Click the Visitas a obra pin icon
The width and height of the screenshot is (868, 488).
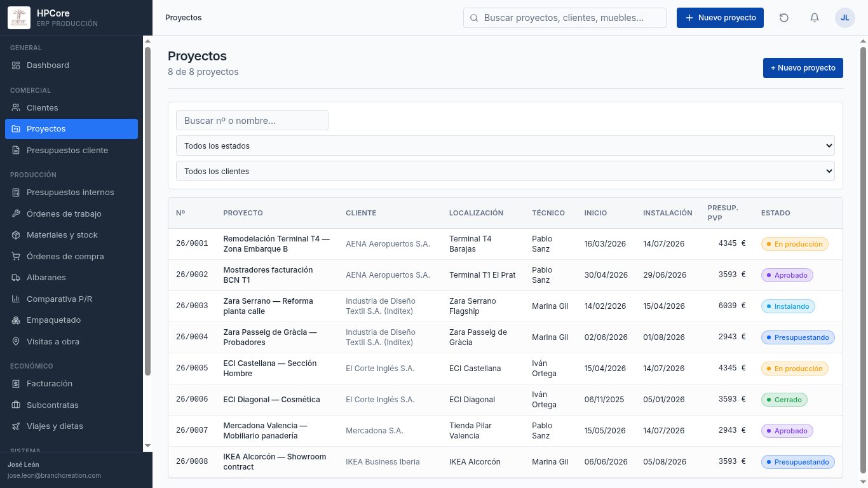point(16,342)
